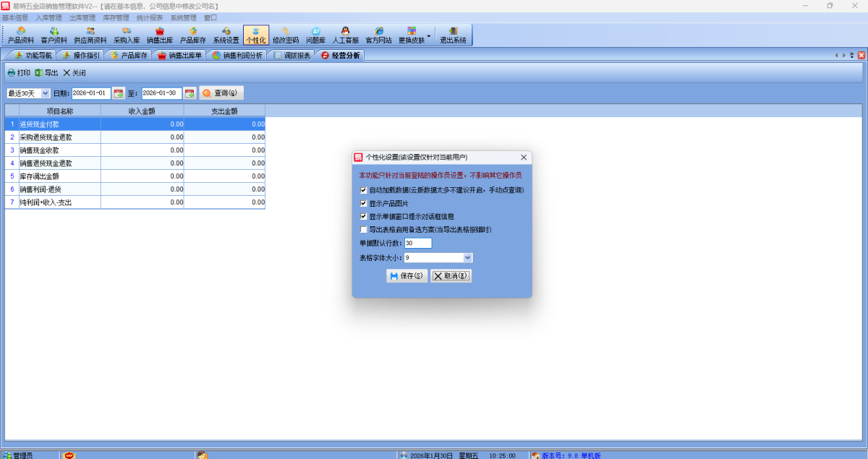
Task: Expand the 更换皮肤 dropdown arrow
Action: pos(429,35)
